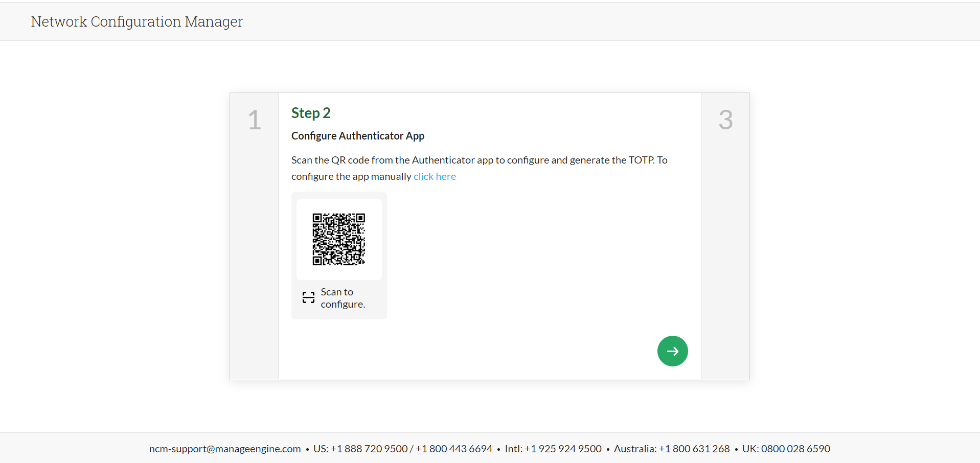Click the Network Configuration Manager title
980x463 pixels.
[136, 21]
